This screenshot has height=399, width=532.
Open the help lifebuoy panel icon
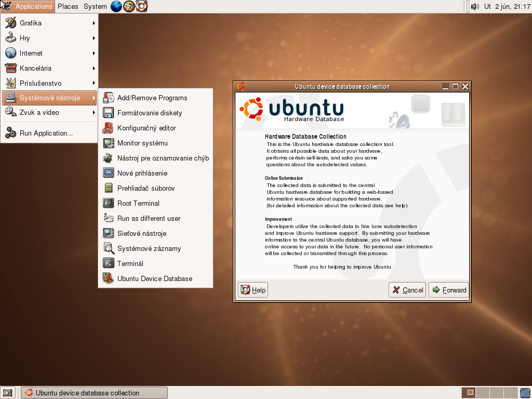(x=141, y=6)
